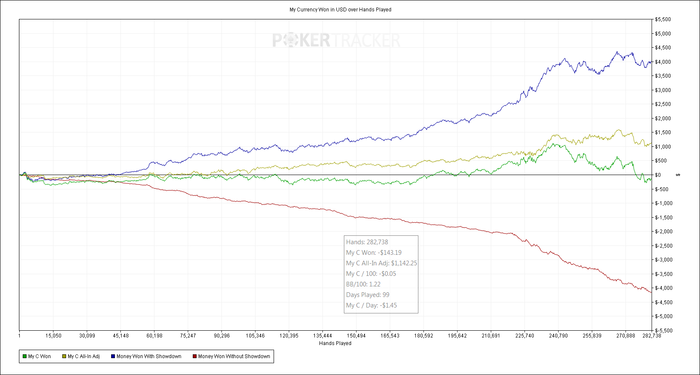Click the y-axis label '$5,500'
Viewport: 700px width, 375px height.
point(662,19)
